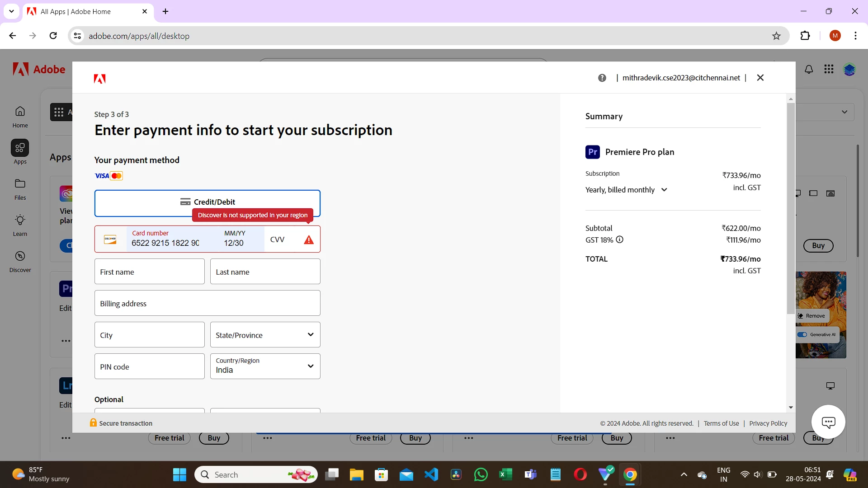Image resolution: width=868 pixels, height=488 pixels.
Task: Open the Privacy Policy link
Action: tap(768, 423)
